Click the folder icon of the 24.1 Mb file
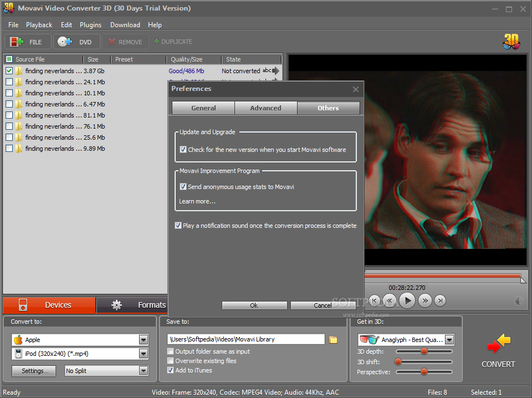The image size is (532, 398). pos(19,82)
